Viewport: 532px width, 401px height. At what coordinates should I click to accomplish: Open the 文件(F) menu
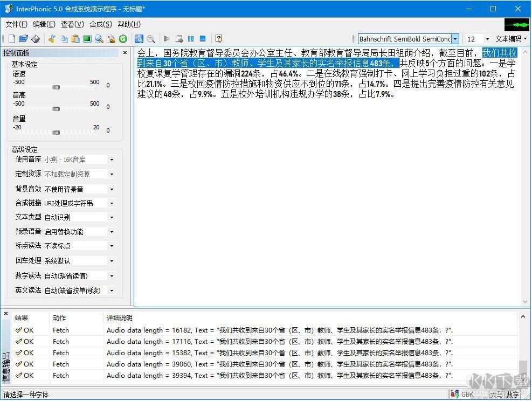point(16,24)
